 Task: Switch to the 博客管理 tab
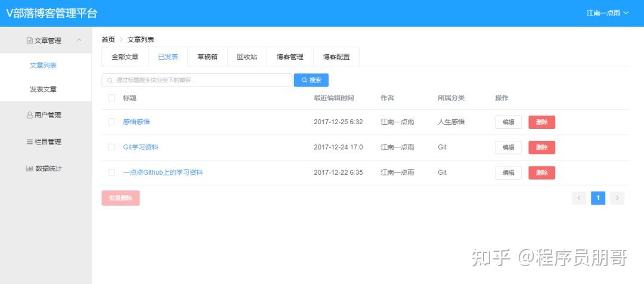click(290, 57)
